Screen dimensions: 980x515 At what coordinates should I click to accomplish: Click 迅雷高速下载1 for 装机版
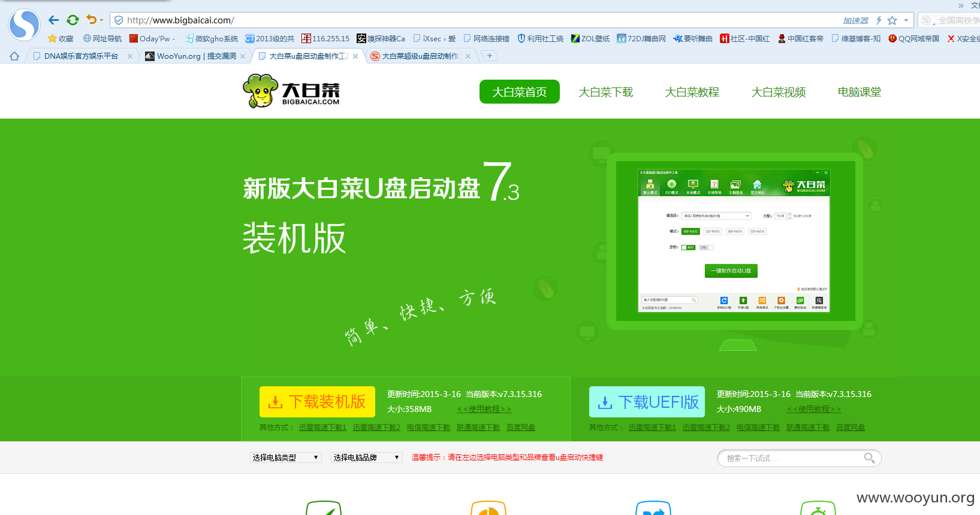322,428
